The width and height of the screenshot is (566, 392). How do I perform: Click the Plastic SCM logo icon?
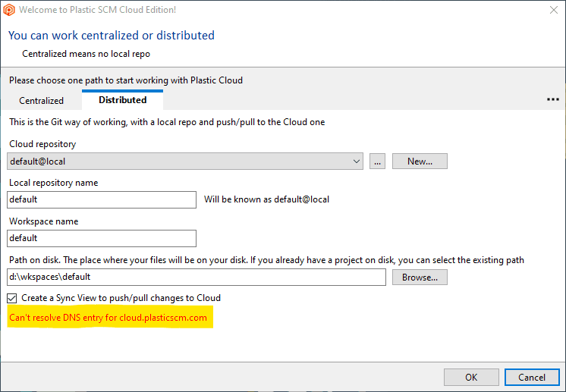(8, 10)
